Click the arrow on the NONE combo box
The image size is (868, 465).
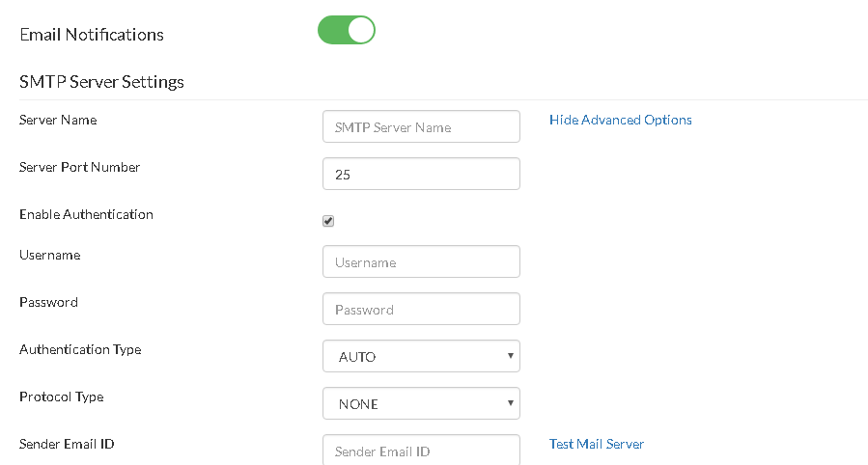[x=511, y=402]
